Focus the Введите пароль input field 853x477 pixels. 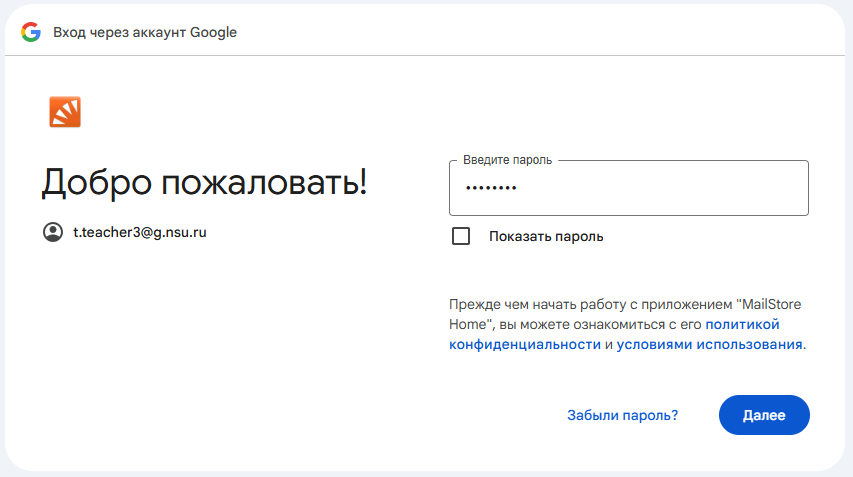629,188
